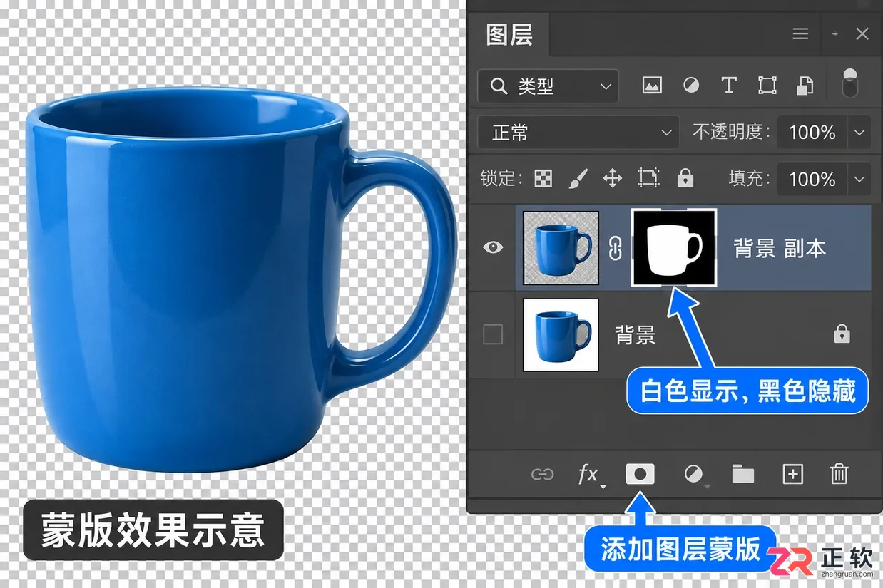Image resolution: width=883 pixels, height=588 pixels.
Task: Select the 背景 layer name
Action: pos(636,335)
